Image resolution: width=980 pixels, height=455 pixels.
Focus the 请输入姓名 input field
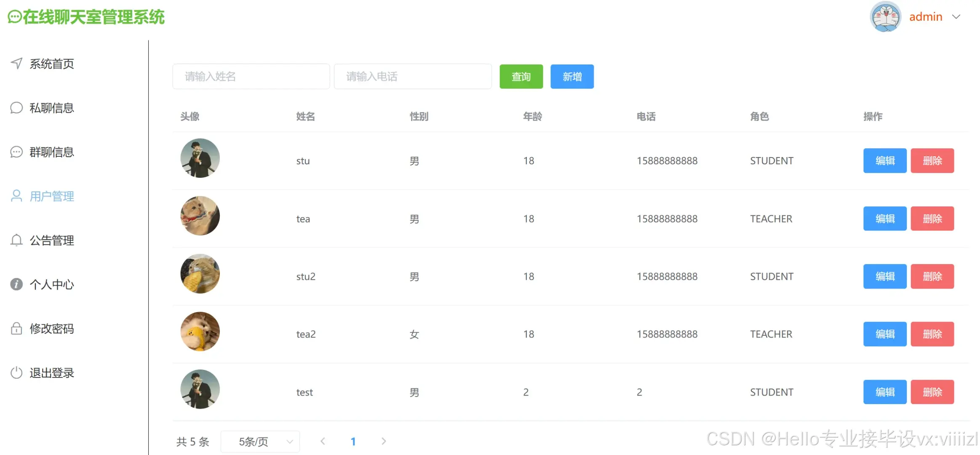pyautogui.click(x=251, y=76)
